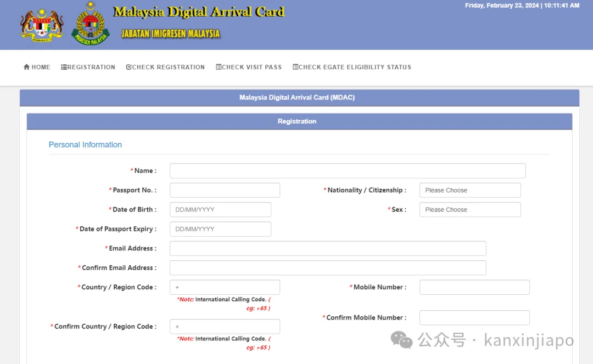Focus the Confirm Country / Region Code field
Screen dimensions: 593x364
point(225,327)
